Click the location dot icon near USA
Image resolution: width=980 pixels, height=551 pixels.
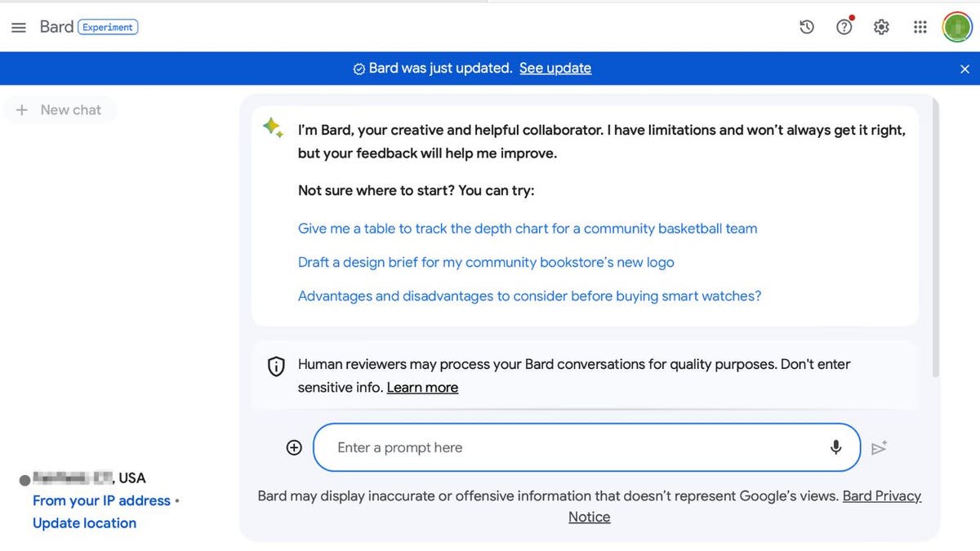point(24,480)
